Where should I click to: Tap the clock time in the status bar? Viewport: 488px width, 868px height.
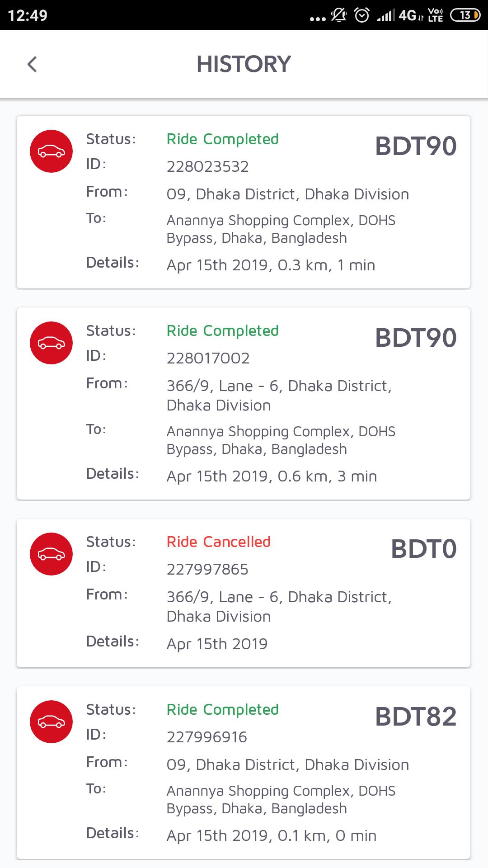pos(28,15)
